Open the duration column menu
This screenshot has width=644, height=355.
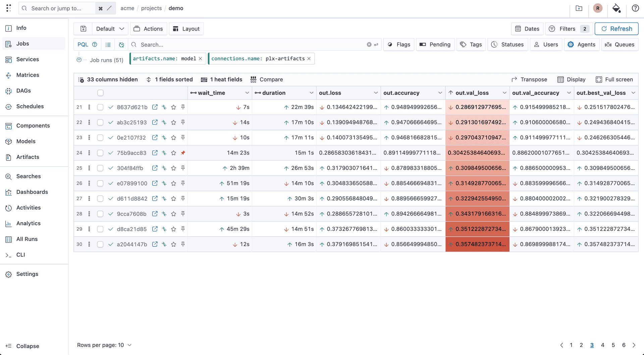tap(311, 93)
